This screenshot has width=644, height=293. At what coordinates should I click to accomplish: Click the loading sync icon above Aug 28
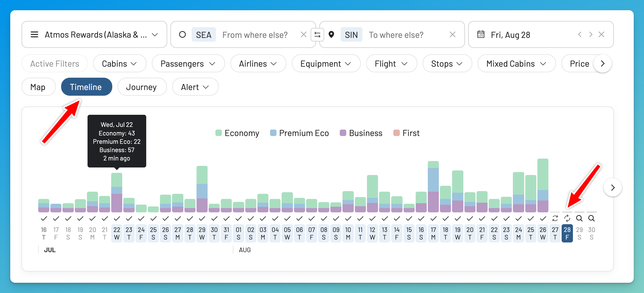point(567,218)
